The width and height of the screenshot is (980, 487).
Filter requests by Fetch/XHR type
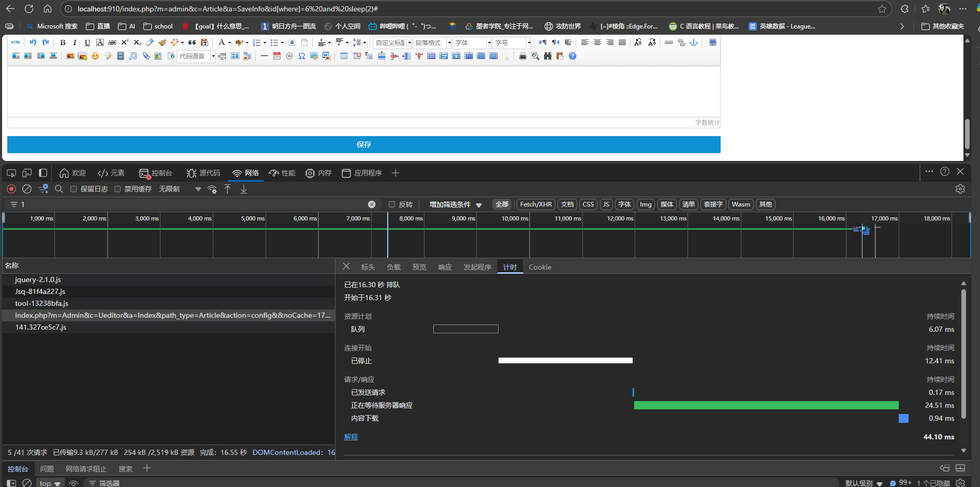tap(536, 204)
